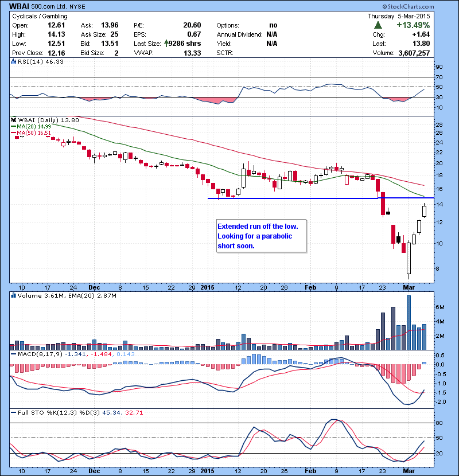The height and width of the screenshot is (476, 459).
Task: Select the Low price value 12.51
Action: tap(56, 44)
